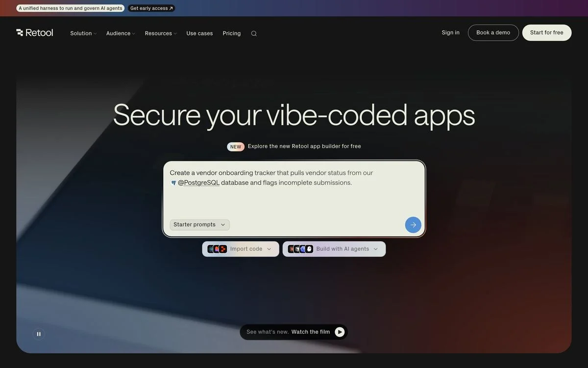Expand the Resources menu
Viewport: 588px width, 368px height.
coord(161,33)
